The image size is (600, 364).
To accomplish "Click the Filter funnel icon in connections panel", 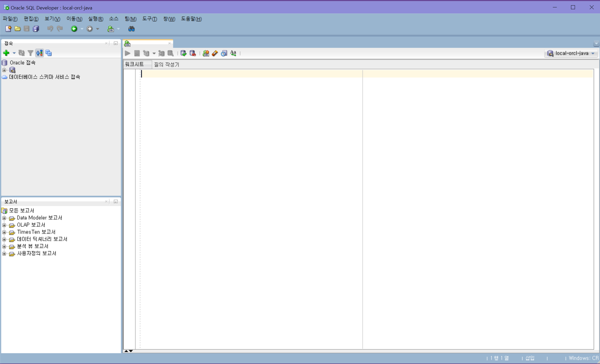I will [x=31, y=53].
